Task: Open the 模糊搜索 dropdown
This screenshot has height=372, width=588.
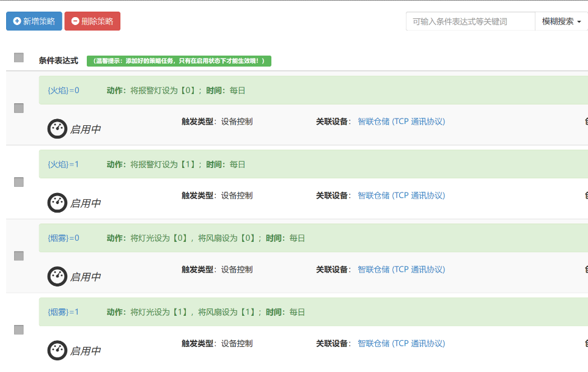Action: click(561, 21)
